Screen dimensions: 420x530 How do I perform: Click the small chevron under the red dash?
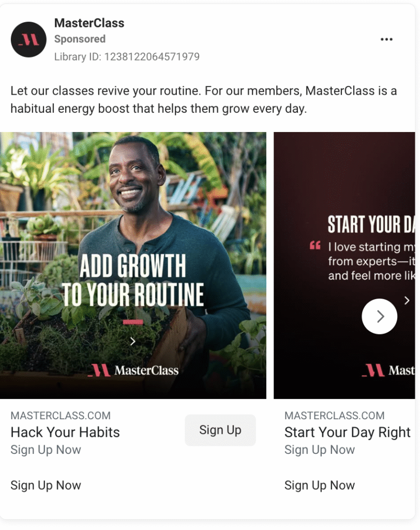[133, 342]
